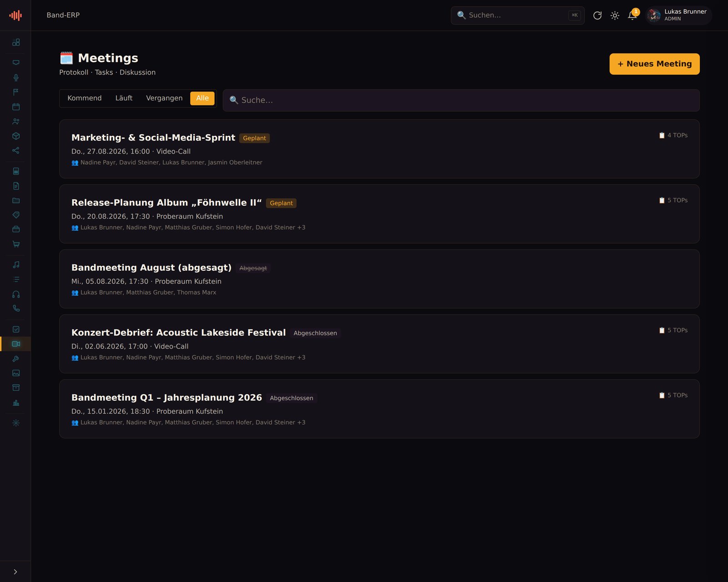Open the music note icon in the sidebar
The height and width of the screenshot is (582, 728).
[16, 265]
